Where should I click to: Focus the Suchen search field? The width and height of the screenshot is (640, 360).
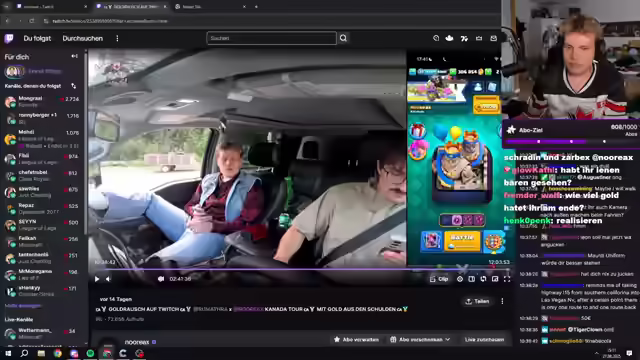(x=271, y=38)
